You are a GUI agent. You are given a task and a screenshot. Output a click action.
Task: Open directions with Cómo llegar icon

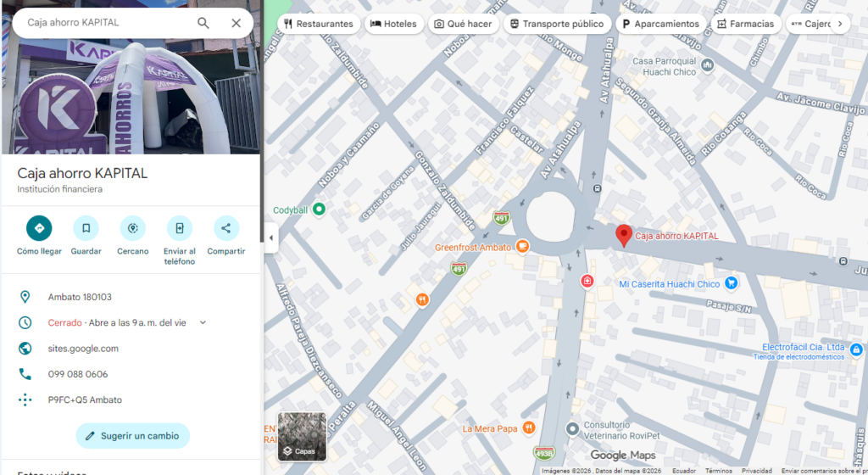point(39,228)
